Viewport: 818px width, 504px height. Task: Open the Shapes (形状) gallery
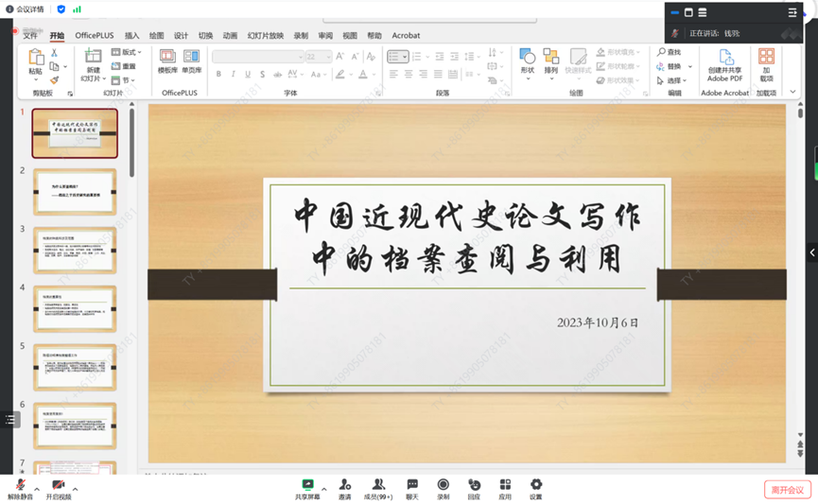527,63
